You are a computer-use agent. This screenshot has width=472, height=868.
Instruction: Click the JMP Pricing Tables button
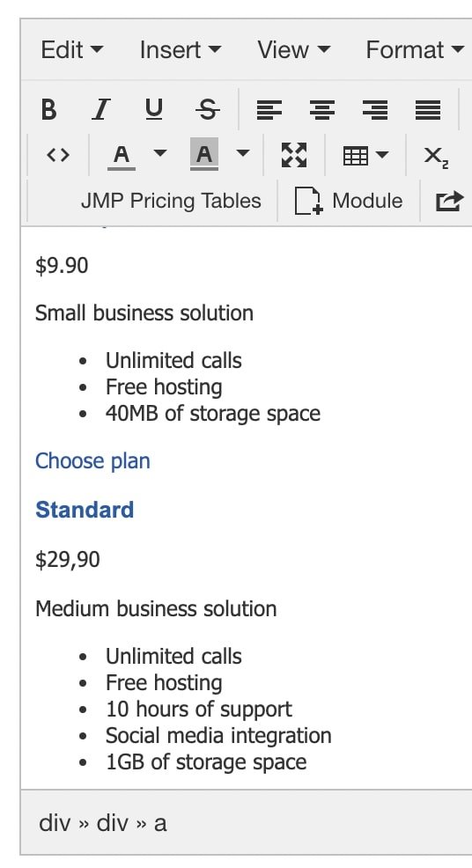171,201
